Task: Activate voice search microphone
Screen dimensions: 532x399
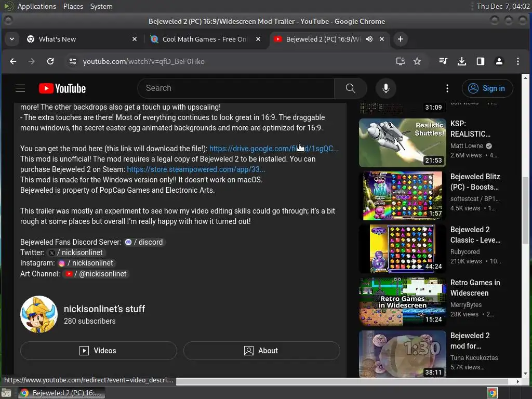Action: 386,88
